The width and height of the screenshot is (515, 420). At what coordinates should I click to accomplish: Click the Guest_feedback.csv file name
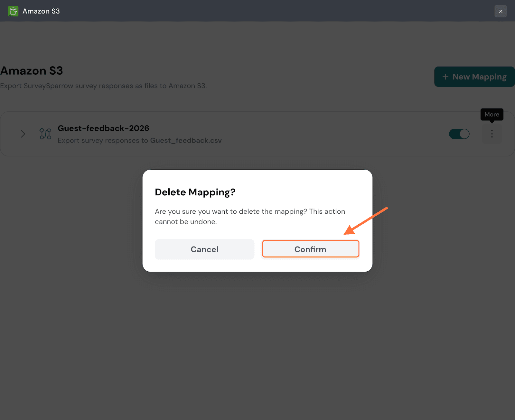[x=186, y=141]
